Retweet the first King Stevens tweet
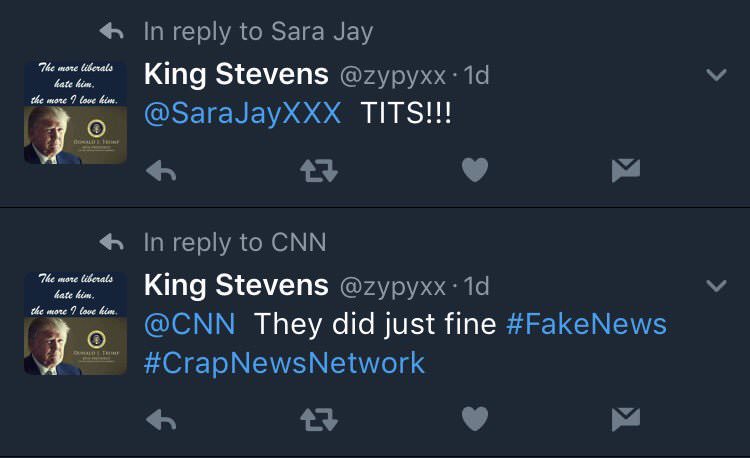 318,172
